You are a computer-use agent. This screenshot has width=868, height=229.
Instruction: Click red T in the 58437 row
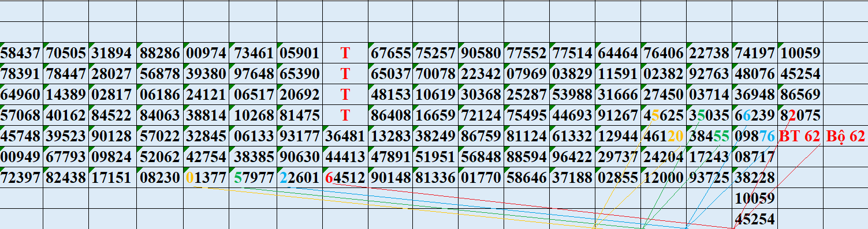[345, 54]
